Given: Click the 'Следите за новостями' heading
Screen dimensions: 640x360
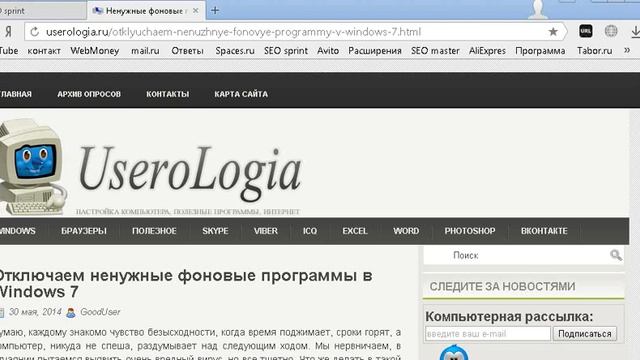Looking at the screenshot, I should [502, 287].
